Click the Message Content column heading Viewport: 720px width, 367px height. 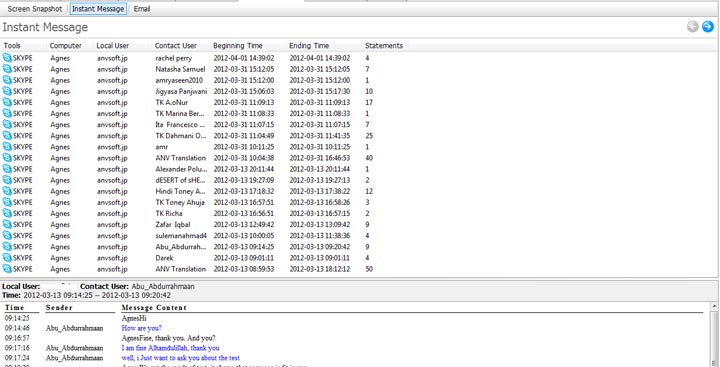point(154,308)
